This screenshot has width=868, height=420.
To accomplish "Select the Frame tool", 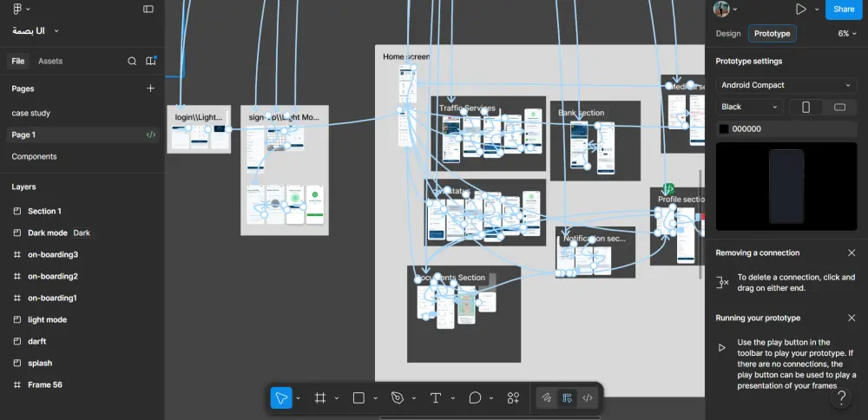I will point(320,397).
